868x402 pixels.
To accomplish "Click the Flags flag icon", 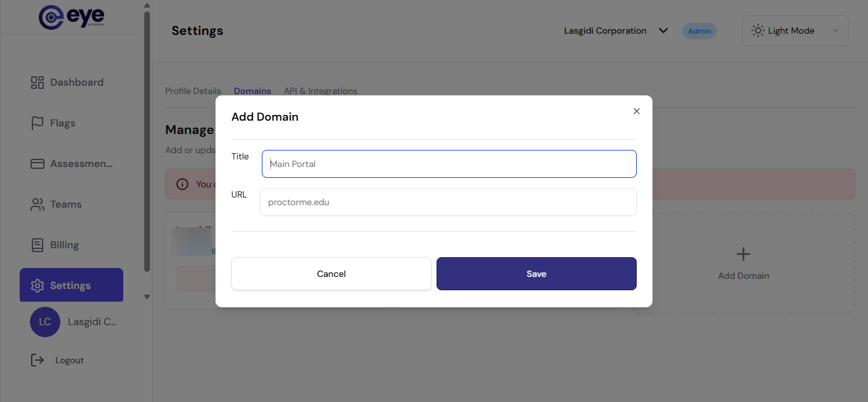I will pyautogui.click(x=37, y=123).
